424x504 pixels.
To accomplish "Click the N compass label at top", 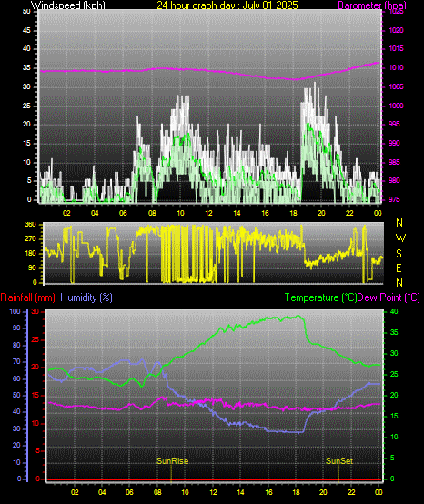I will pyautogui.click(x=399, y=222).
